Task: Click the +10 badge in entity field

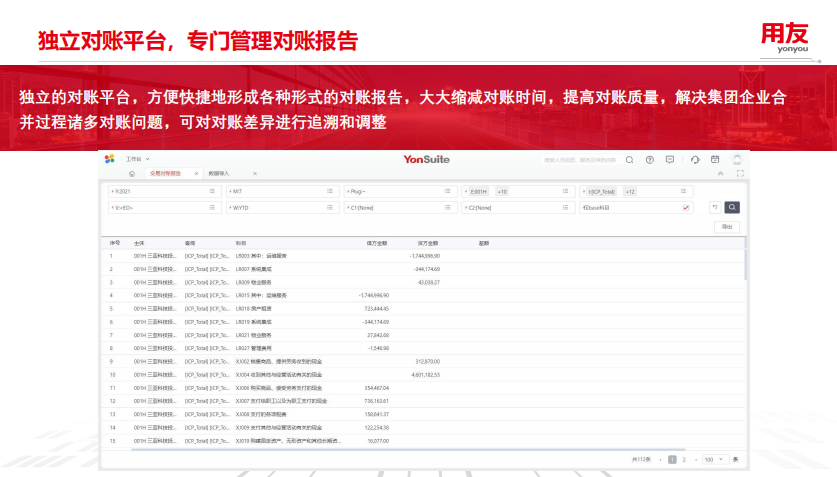Action: (502, 192)
